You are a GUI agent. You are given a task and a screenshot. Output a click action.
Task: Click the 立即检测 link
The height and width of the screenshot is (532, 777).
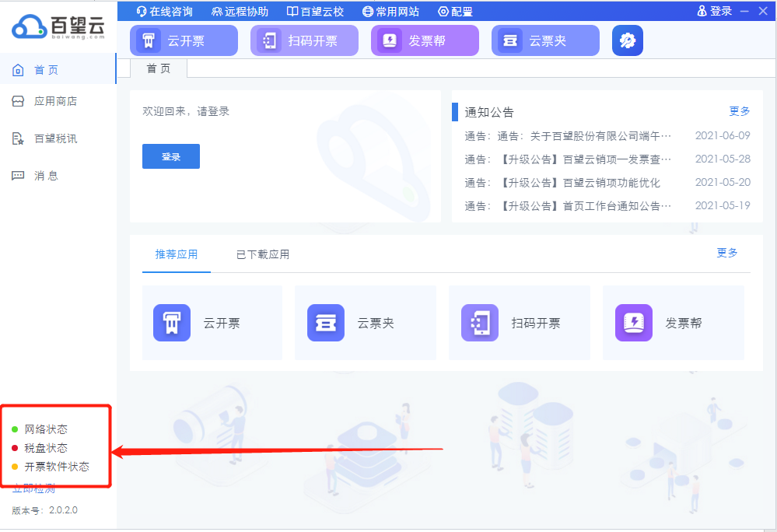click(33, 489)
